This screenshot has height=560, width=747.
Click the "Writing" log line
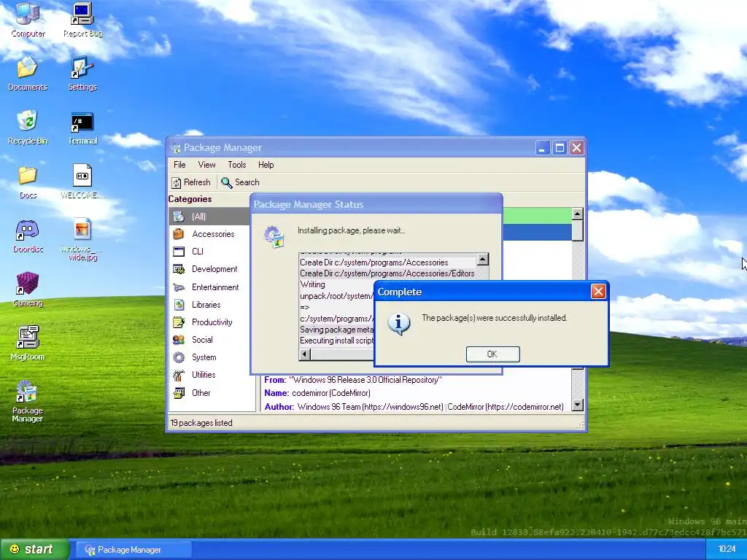click(312, 284)
